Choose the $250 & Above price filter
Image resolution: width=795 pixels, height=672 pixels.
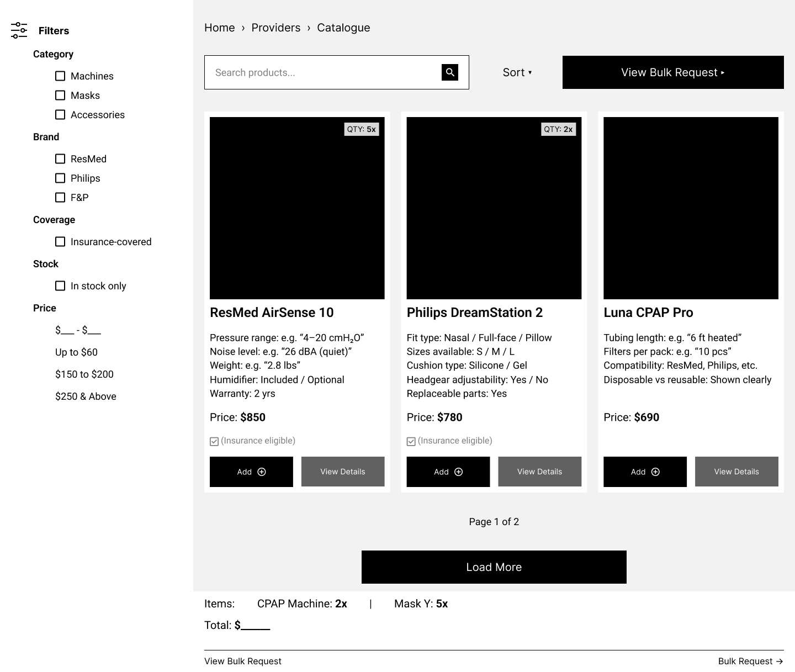click(x=86, y=396)
